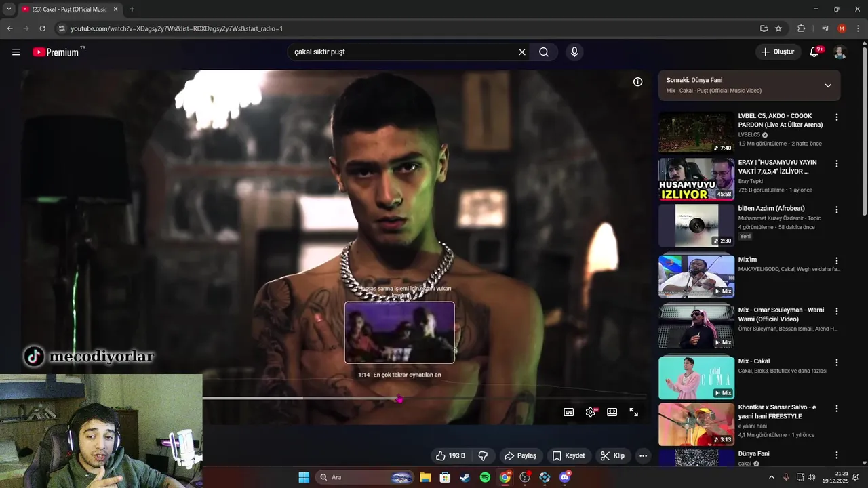Open Discord from the taskbar
Viewport: 868px width, 488px height.
click(x=565, y=477)
